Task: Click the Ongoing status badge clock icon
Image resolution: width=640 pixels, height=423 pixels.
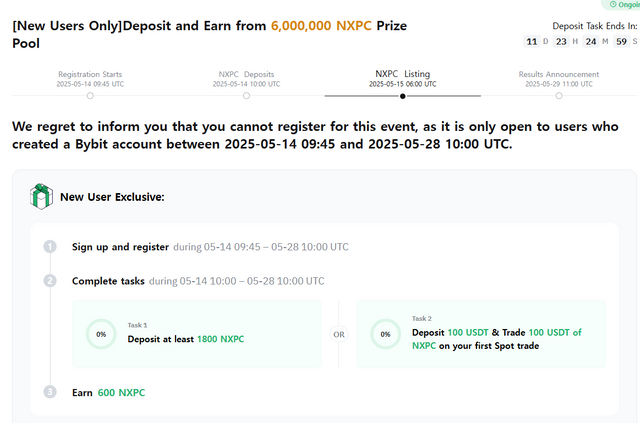Action: (x=613, y=4)
